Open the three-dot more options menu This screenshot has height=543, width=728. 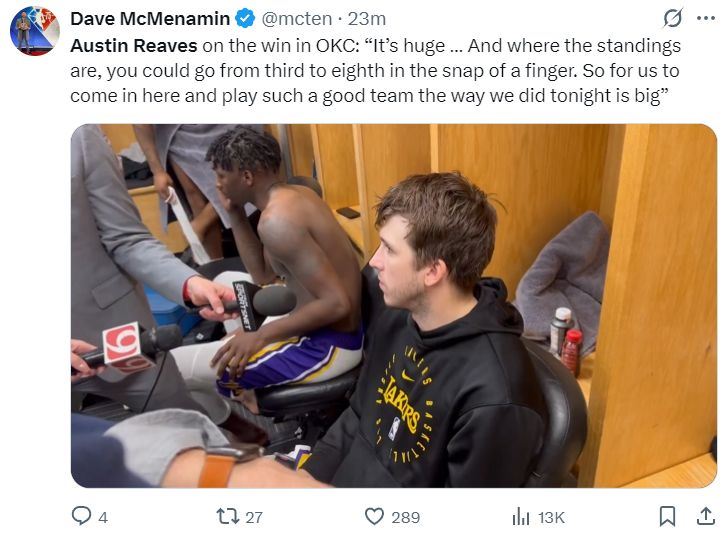pyautogui.click(x=706, y=18)
